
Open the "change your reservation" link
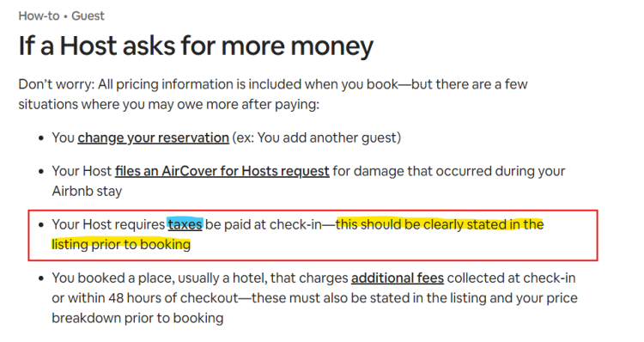153,137
